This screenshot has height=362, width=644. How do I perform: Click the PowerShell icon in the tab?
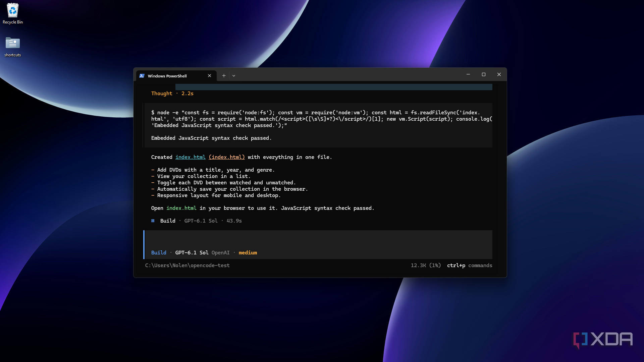[142, 76]
